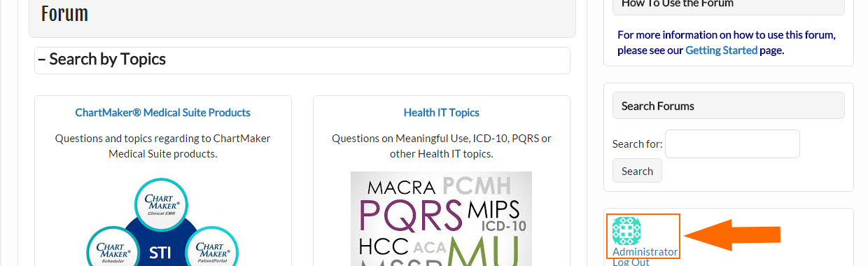868x266 pixels.
Task: Click the Administrator profile link
Action: click(645, 251)
